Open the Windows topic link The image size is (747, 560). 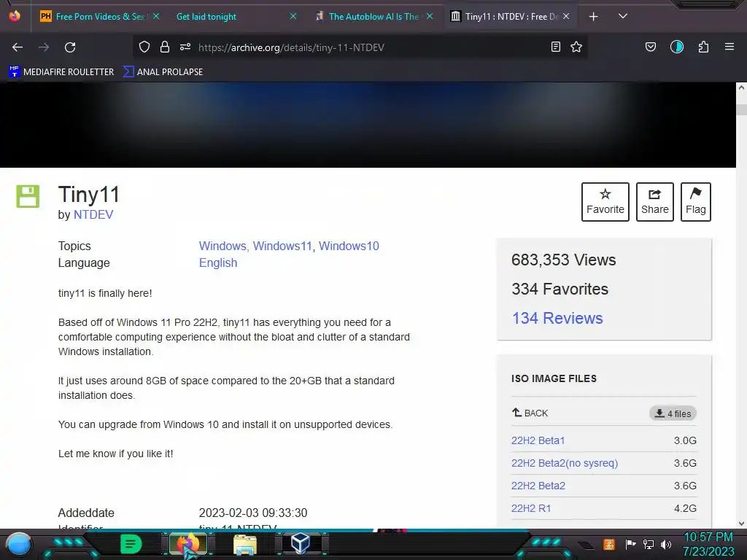222,246
